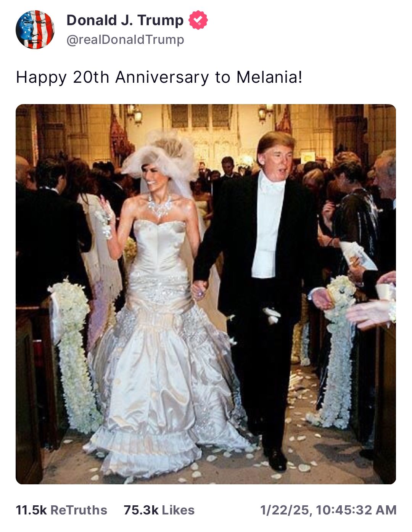
Task: Click the word 'Melania!' in the post
Action: click(269, 77)
